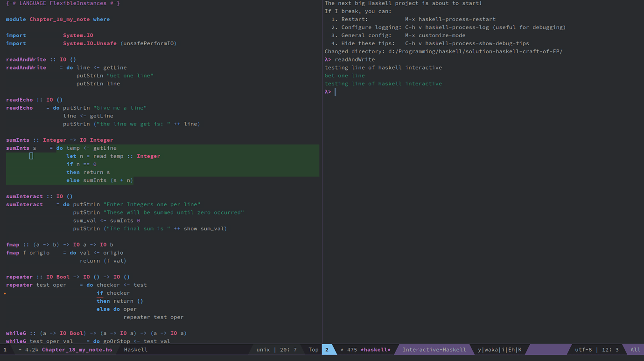Click 'System.IO.Unsafe' import text
The width and height of the screenshot is (644, 361).
tap(90, 43)
